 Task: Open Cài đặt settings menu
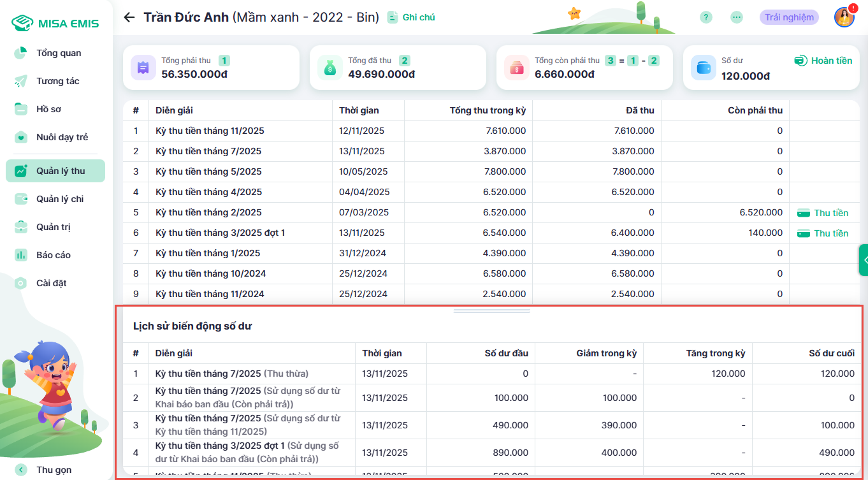click(x=52, y=283)
